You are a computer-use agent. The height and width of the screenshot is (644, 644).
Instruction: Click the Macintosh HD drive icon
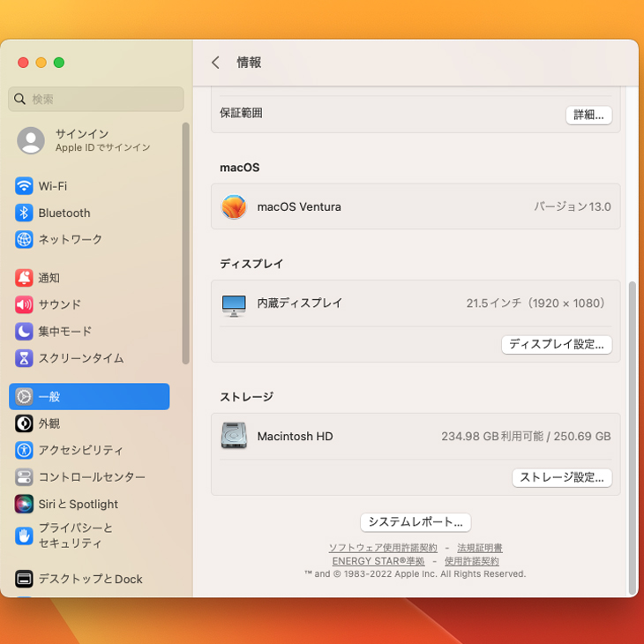tap(234, 436)
